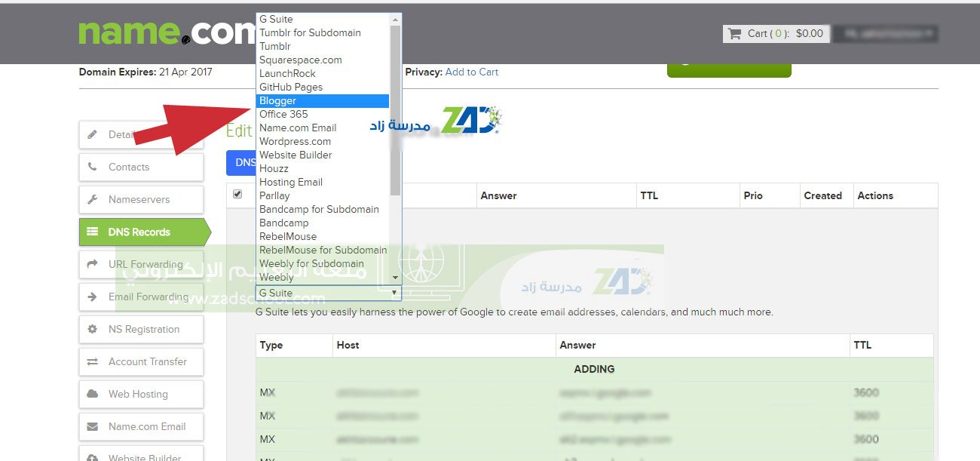Open the Contacts sidebar section
980x461 pixels.
click(x=141, y=167)
